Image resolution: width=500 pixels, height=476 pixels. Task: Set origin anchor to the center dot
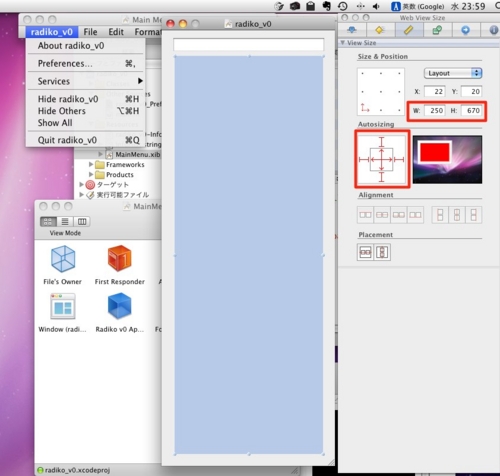coord(381,92)
